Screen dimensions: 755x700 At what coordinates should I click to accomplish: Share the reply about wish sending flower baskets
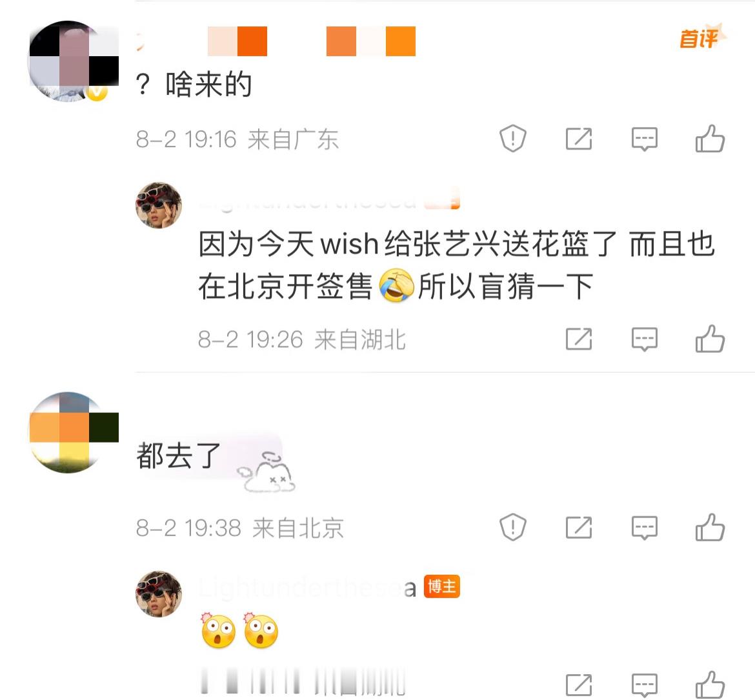[578, 339]
